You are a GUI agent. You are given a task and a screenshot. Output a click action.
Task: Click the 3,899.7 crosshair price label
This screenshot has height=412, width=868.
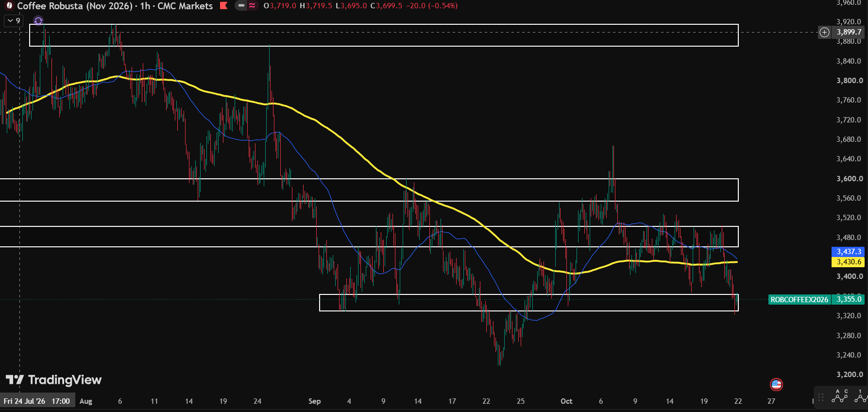click(x=849, y=32)
